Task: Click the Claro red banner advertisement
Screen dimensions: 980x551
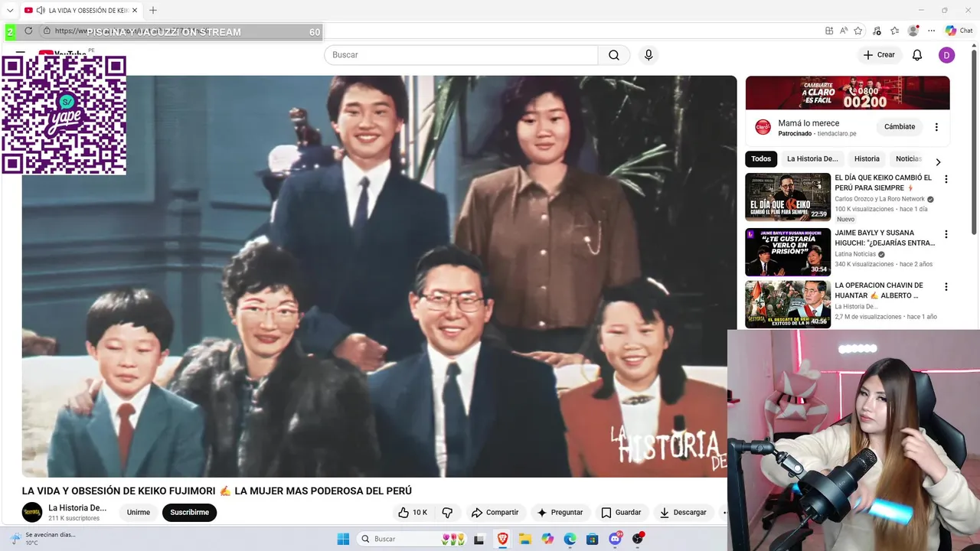Action: pos(848,93)
